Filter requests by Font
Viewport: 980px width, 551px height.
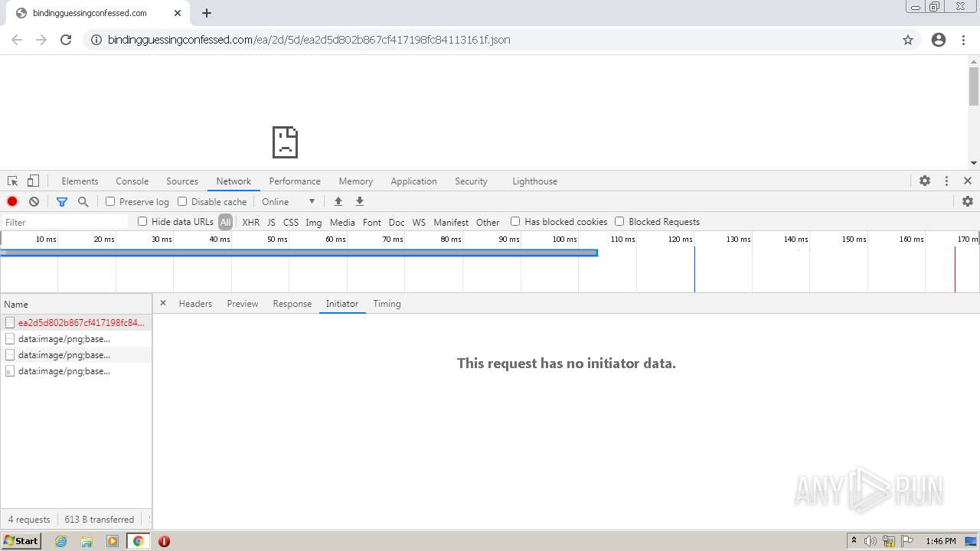[x=371, y=222]
